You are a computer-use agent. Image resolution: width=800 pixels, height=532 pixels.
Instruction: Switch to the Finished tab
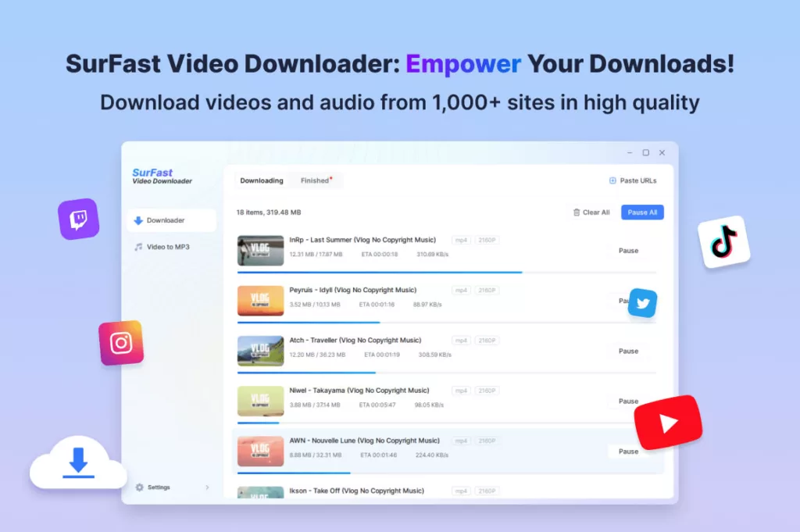316,180
